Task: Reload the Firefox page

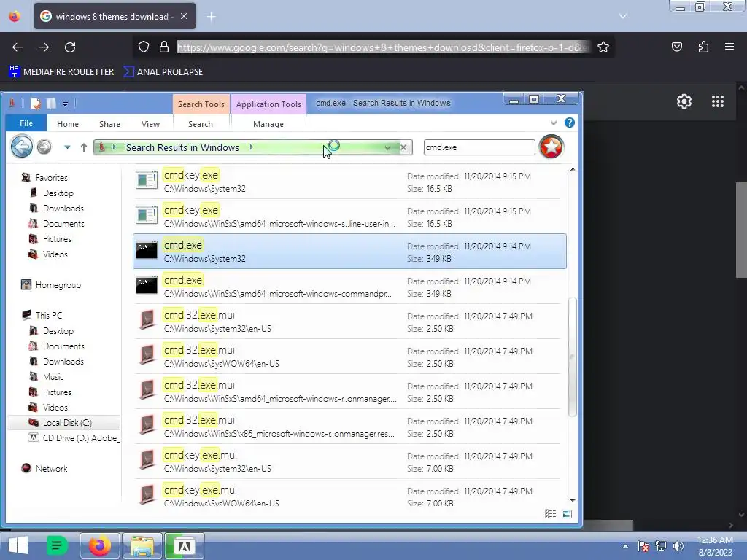Action: coord(70,47)
